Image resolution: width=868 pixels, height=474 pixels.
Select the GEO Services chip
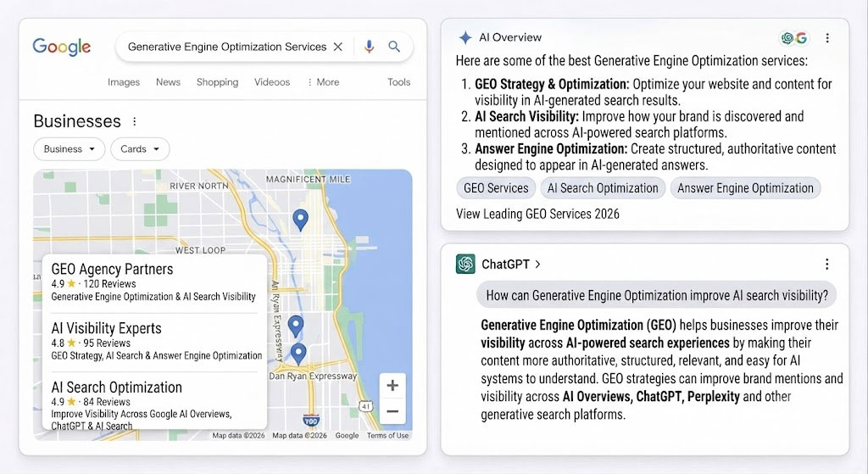(x=496, y=188)
